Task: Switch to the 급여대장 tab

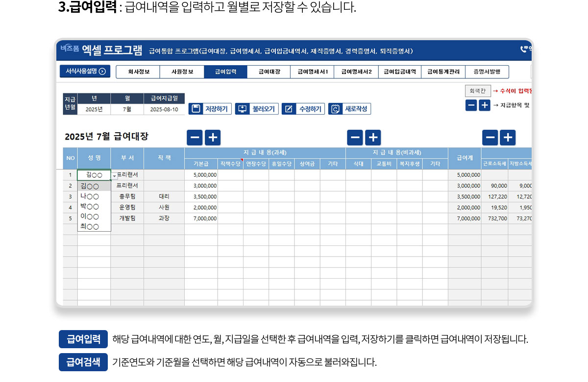Action: click(x=269, y=72)
